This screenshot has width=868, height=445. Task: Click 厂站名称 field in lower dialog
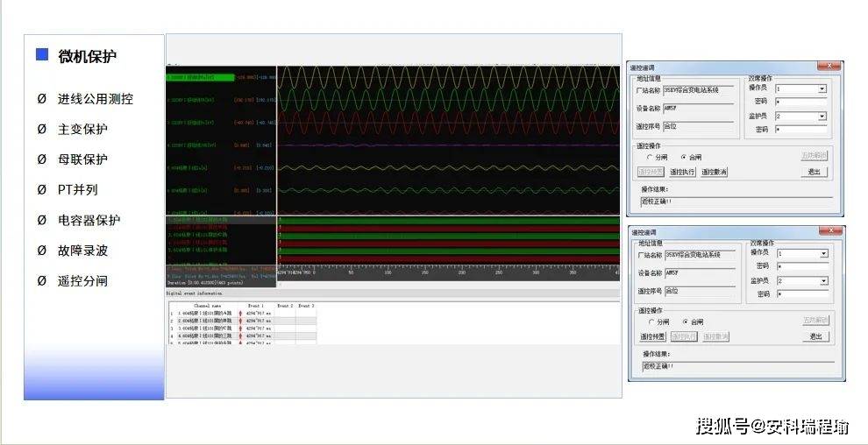point(701,256)
